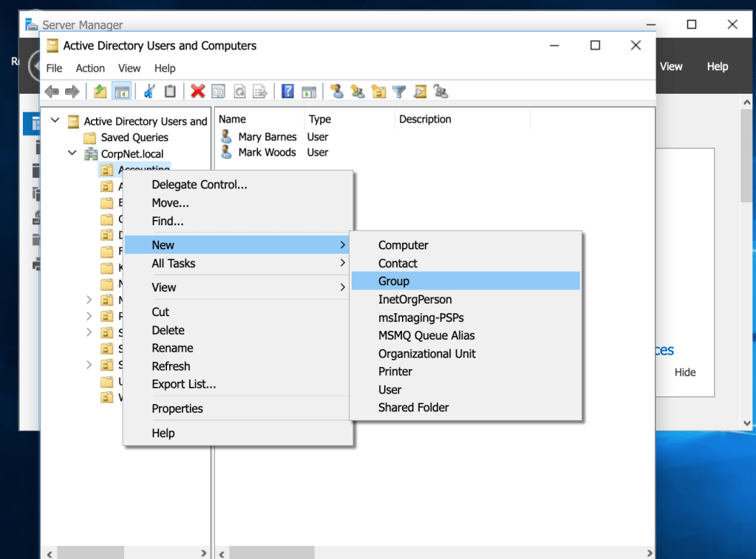
Task: Collapse the CorpNet.local domain node
Action: click(72, 154)
